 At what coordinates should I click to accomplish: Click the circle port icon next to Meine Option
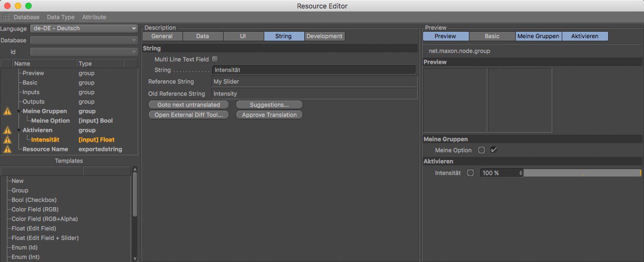tap(482, 150)
